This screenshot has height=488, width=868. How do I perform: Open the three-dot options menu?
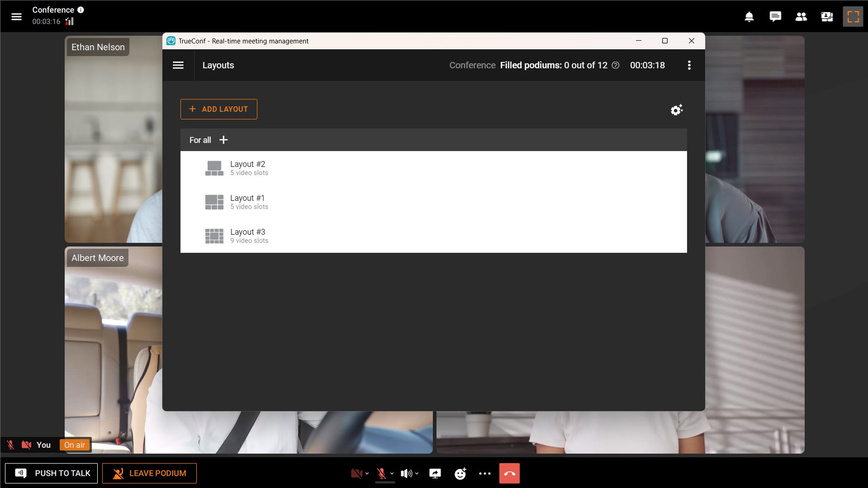point(689,65)
